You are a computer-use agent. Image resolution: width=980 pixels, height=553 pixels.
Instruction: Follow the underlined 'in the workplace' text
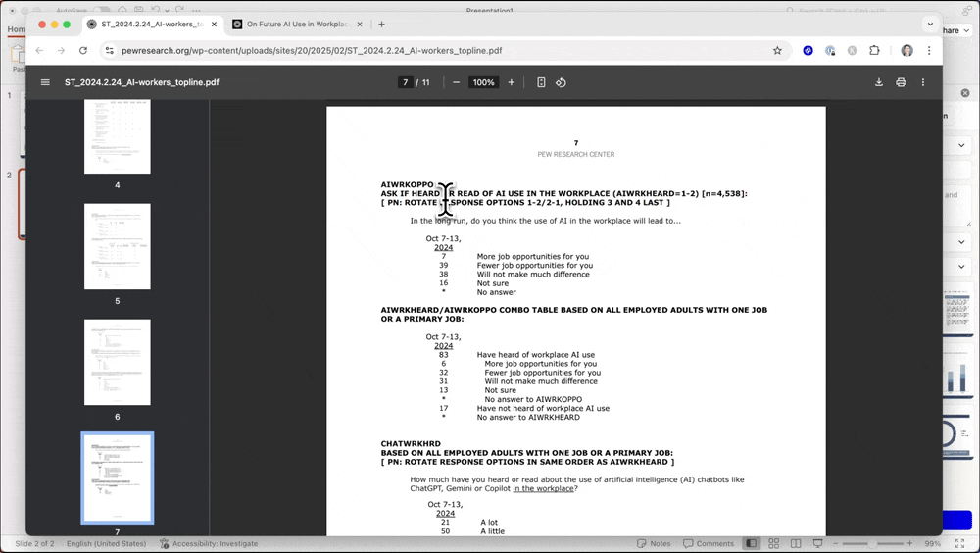pyautogui.click(x=543, y=488)
